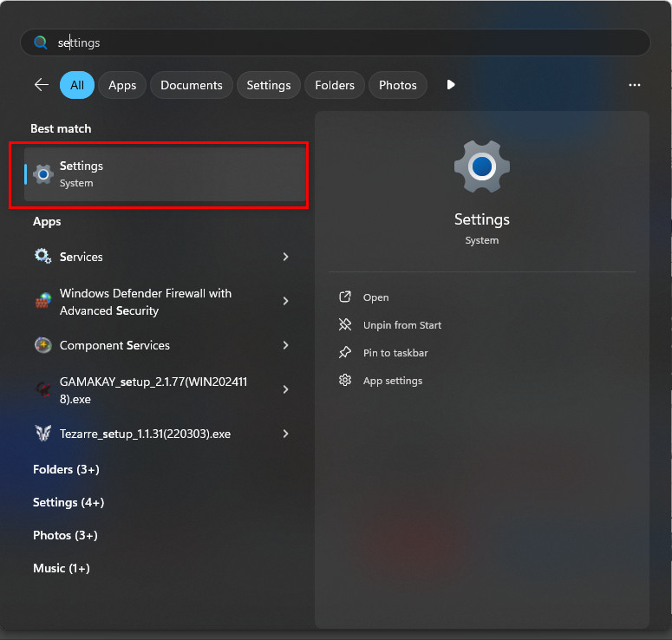Switch to the Documents filter tab
672x640 pixels.
click(191, 85)
